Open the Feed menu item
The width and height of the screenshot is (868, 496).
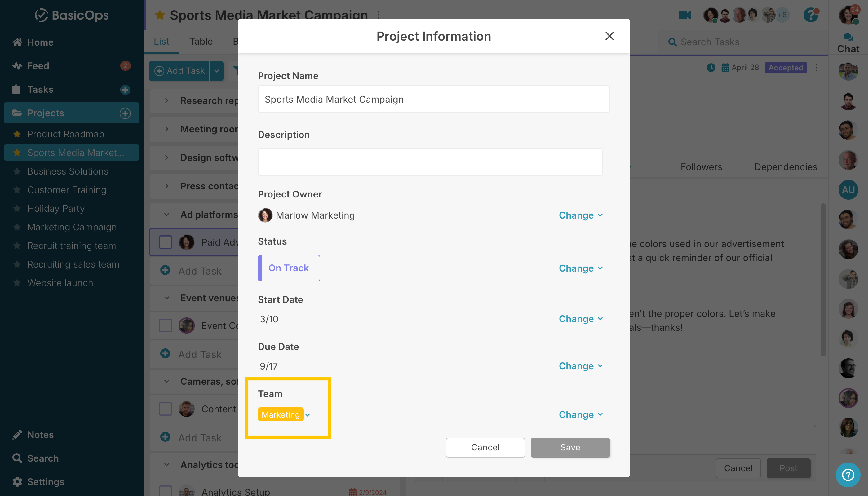click(38, 66)
